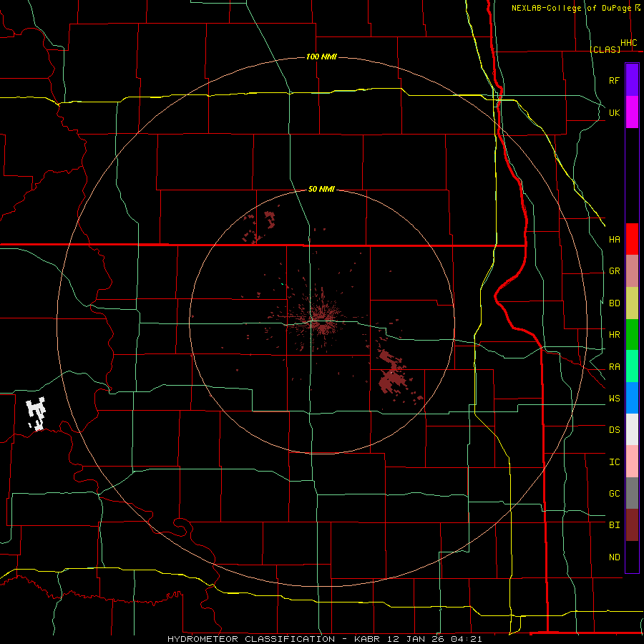Image resolution: width=644 pixels, height=644 pixels.
Task: Click the GC legend label
Action: [x=614, y=493]
